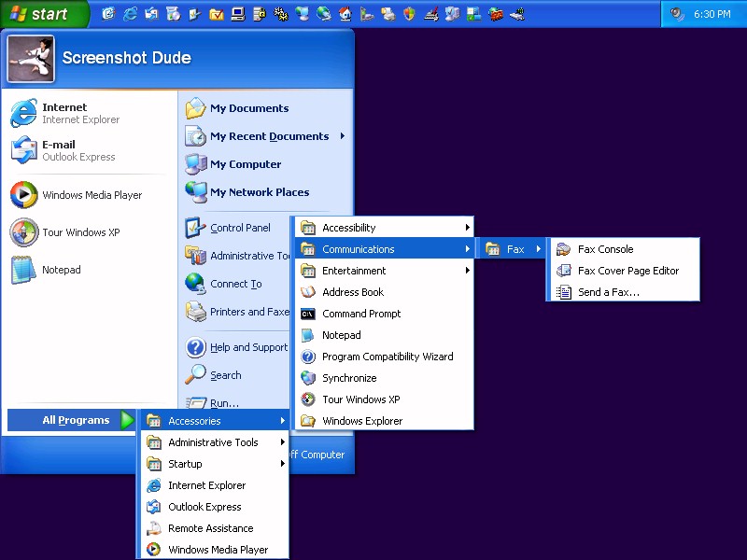Expand the Accessibility submenu arrow
This screenshot has width=747, height=560.
click(467, 228)
